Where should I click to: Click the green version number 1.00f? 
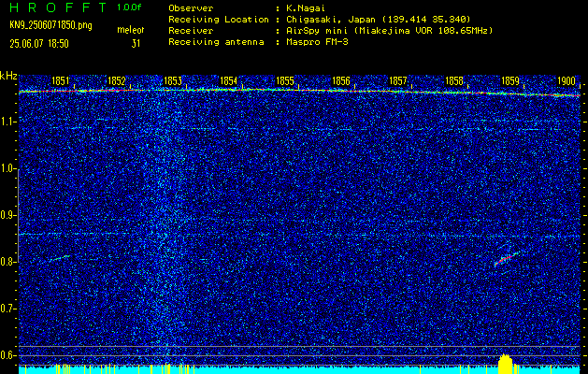(129, 7)
